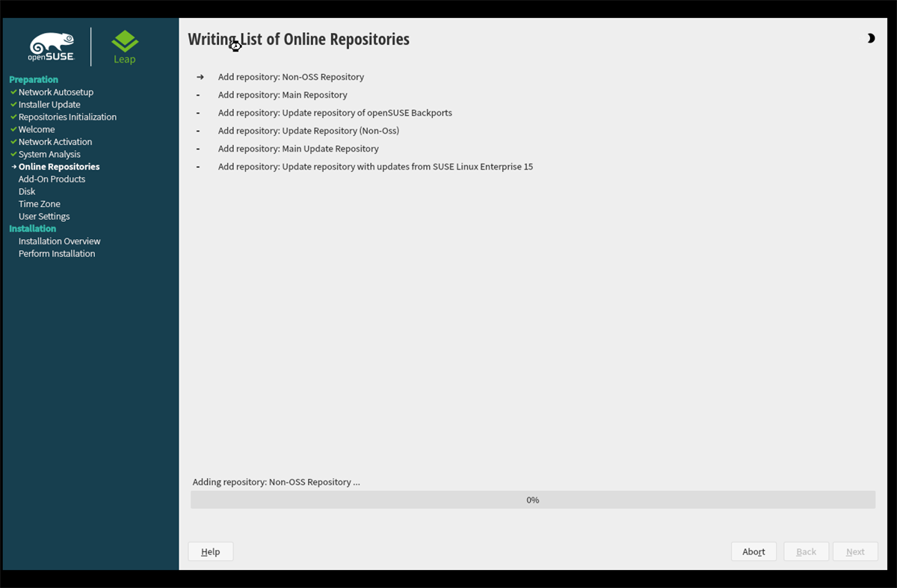Image resolution: width=897 pixels, height=588 pixels.
Task: Click the progress bar showing 0%
Action: pos(532,499)
